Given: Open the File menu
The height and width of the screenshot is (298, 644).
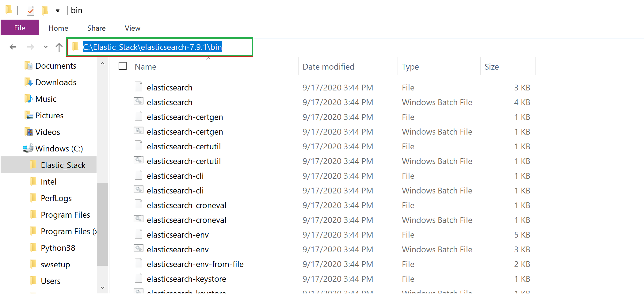Looking at the screenshot, I should (20, 28).
